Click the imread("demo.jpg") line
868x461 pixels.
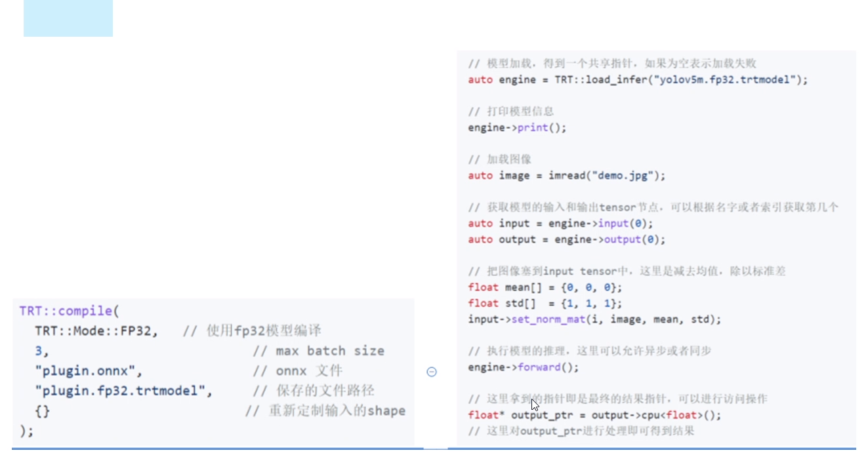coord(567,176)
